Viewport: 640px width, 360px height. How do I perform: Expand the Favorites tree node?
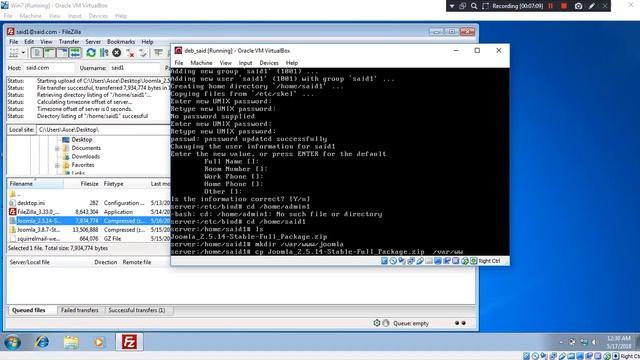click(58, 165)
